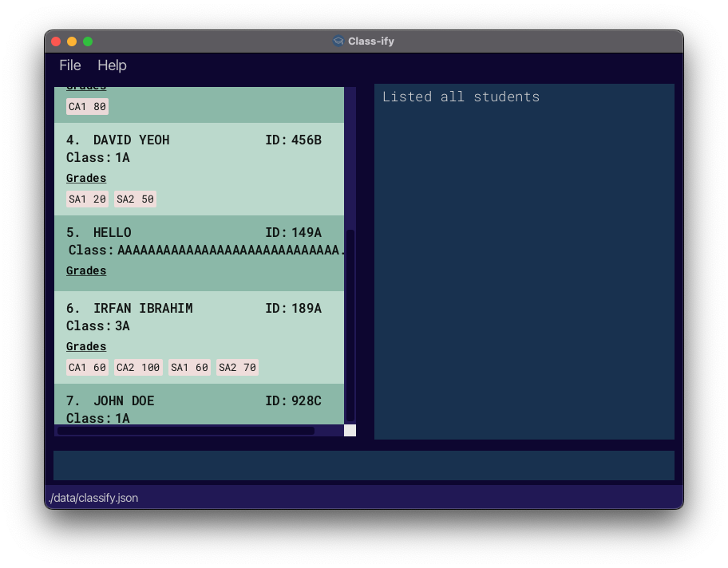Click the command input box
728x568 pixels.
click(x=363, y=465)
